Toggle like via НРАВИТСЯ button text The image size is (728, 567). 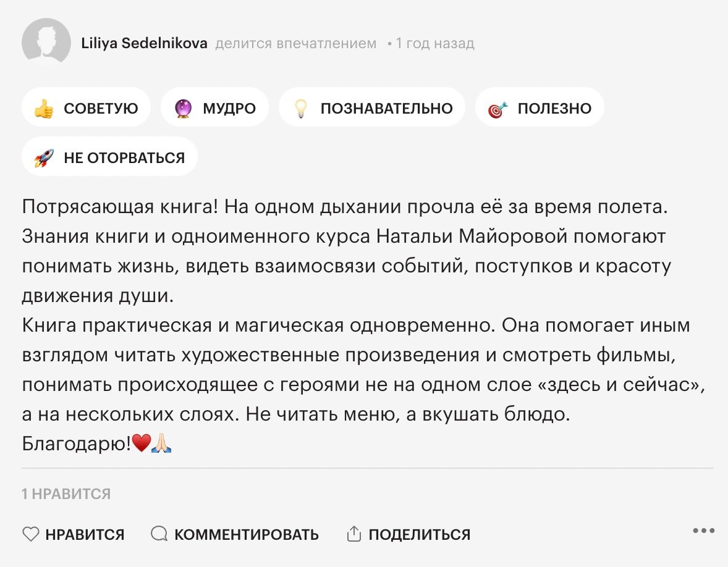pos(85,534)
